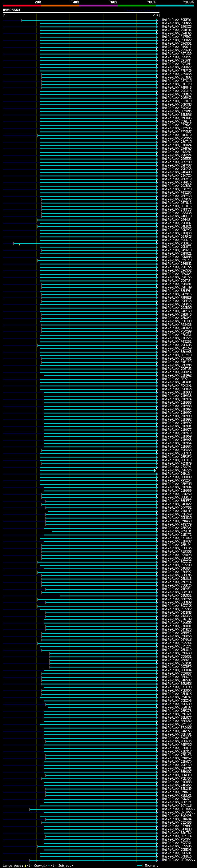Click the white query sequence bar
This screenshot has height=868, width=197.
81,13
